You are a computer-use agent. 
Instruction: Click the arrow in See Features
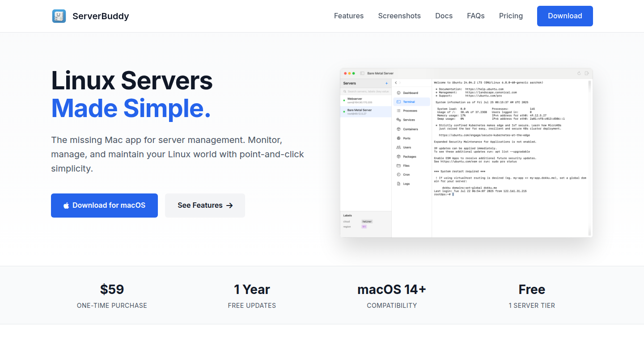229,206
